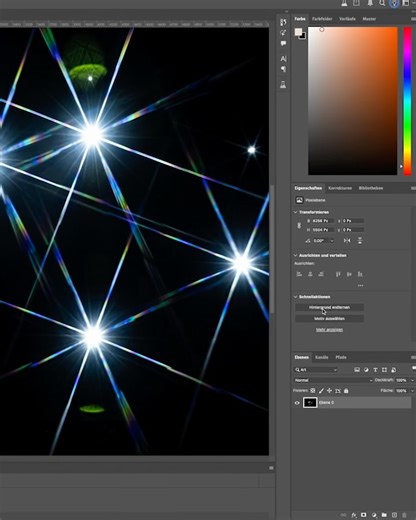Switch to the Muster tab
The width and height of the screenshot is (416, 520).
click(369, 19)
